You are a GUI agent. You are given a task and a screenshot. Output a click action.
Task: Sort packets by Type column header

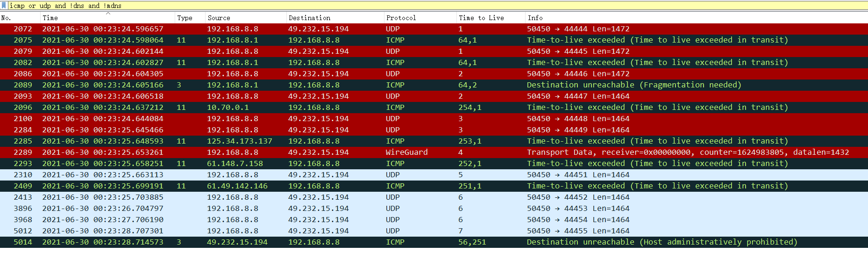190,18
